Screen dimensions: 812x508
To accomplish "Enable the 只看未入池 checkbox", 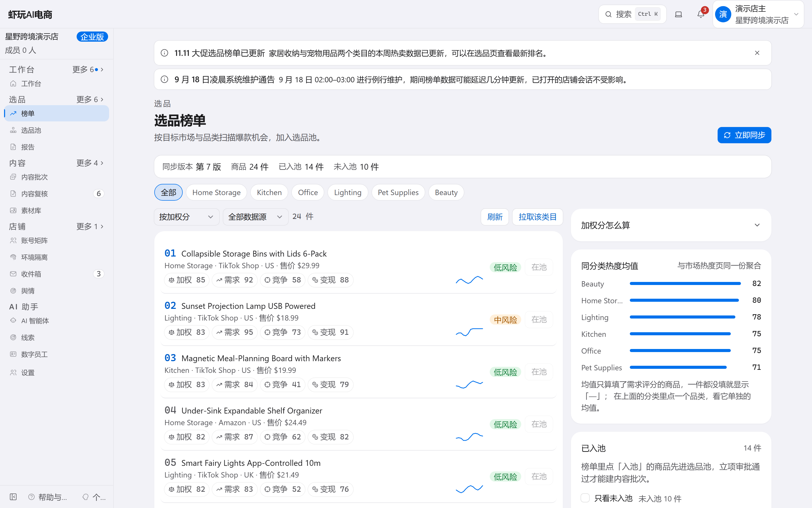I will [585, 498].
